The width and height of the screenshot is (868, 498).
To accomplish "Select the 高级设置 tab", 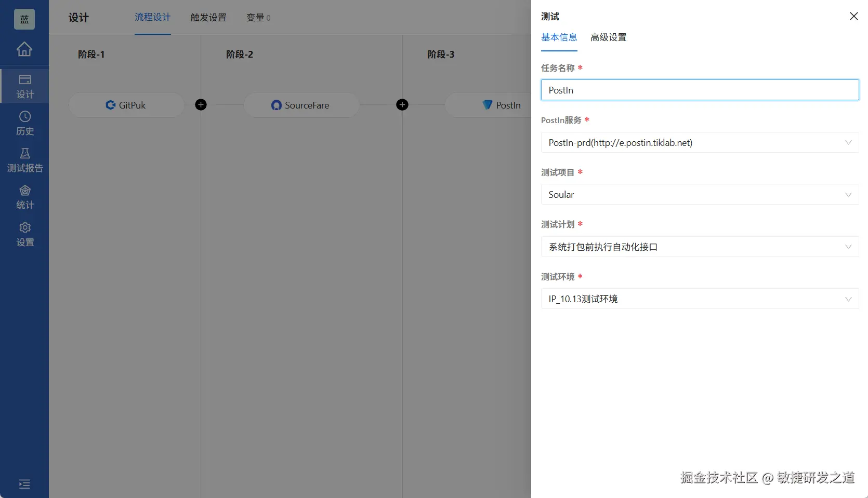I will [x=609, y=37].
